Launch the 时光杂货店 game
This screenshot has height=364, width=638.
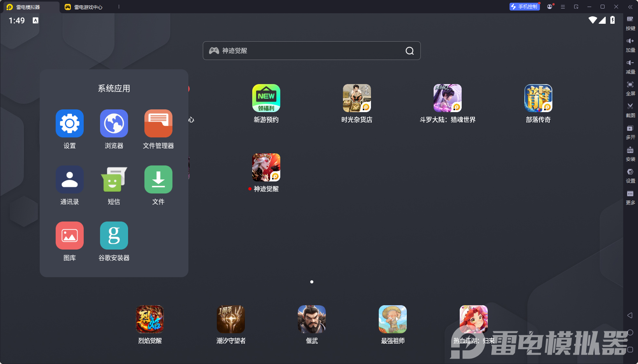pyautogui.click(x=357, y=98)
